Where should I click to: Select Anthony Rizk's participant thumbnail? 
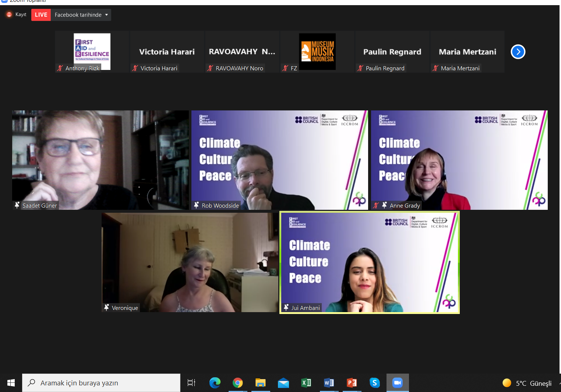pos(92,52)
